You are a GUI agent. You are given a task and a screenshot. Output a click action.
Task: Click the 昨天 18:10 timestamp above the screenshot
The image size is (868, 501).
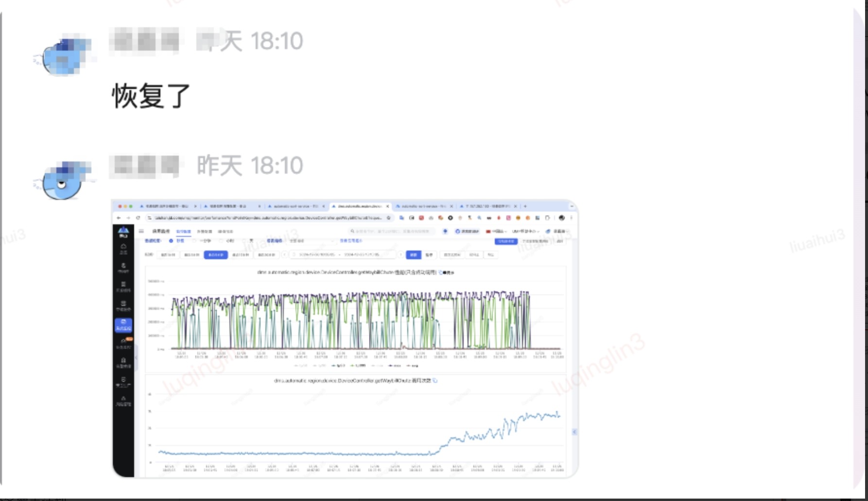(250, 165)
